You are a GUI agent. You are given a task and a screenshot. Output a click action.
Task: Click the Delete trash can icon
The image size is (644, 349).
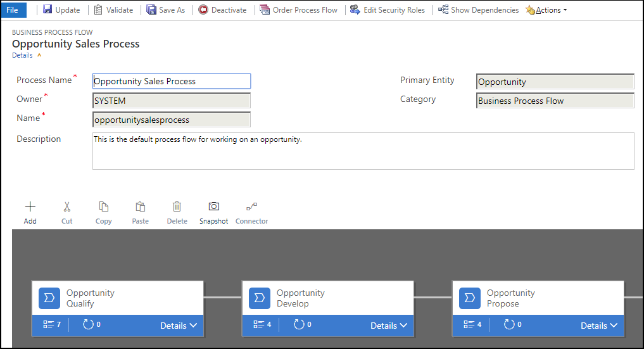pyautogui.click(x=177, y=207)
